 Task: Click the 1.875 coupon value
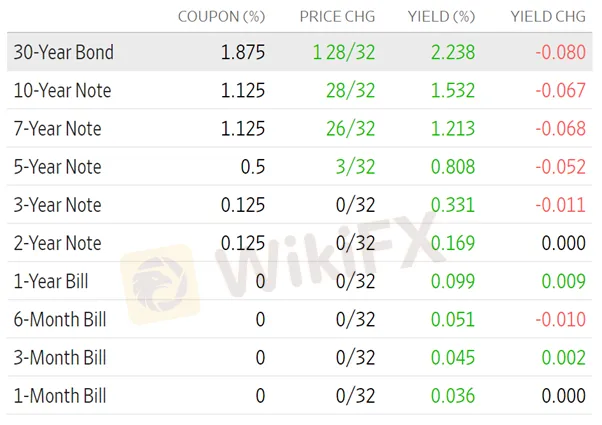coord(243,52)
